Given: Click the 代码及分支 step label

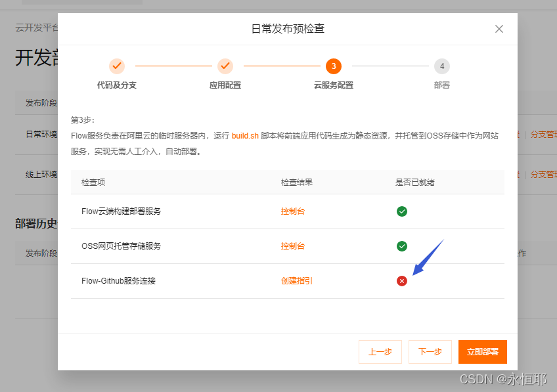Looking at the screenshot, I should point(116,85).
